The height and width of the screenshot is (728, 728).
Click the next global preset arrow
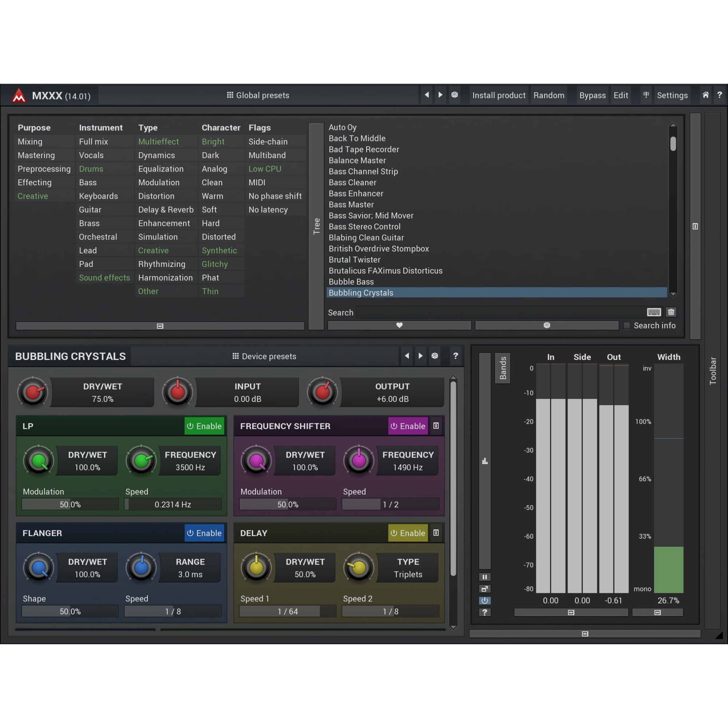[x=440, y=95]
